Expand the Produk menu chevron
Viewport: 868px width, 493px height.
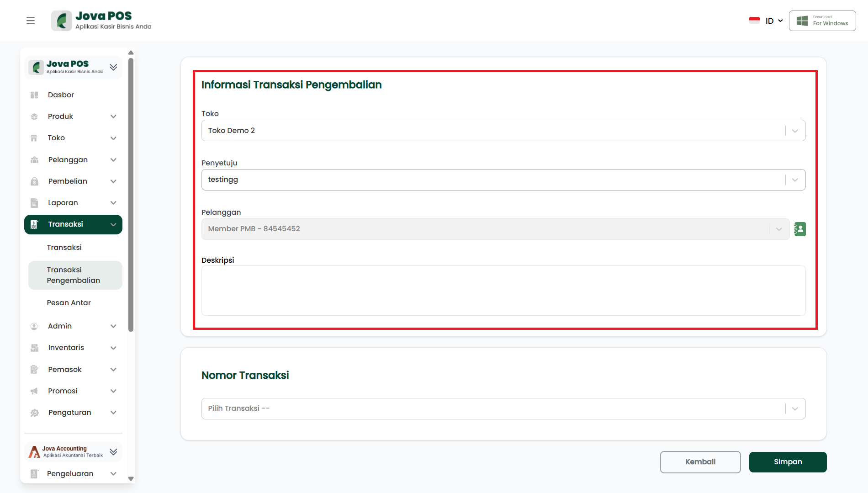[x=113, y=117]
